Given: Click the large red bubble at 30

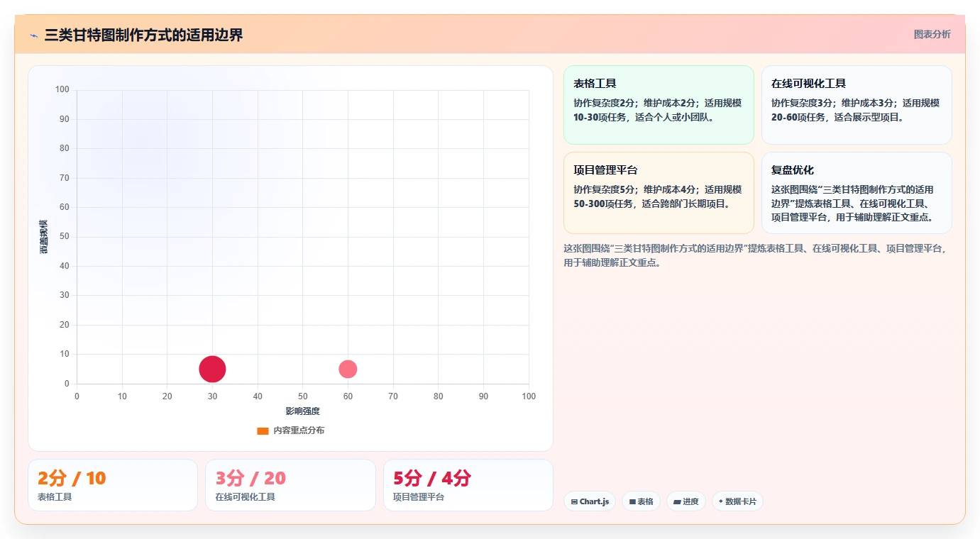Looking at the screenshot, I should point(212,369).
